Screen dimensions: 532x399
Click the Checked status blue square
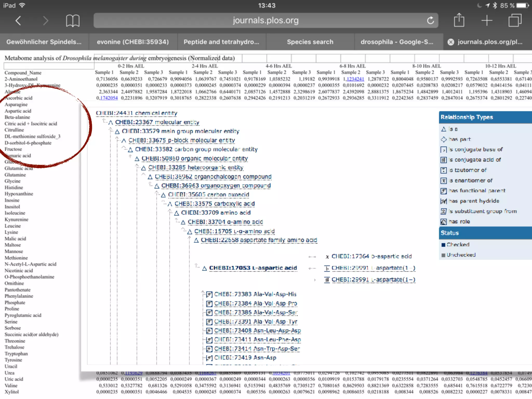443,245
